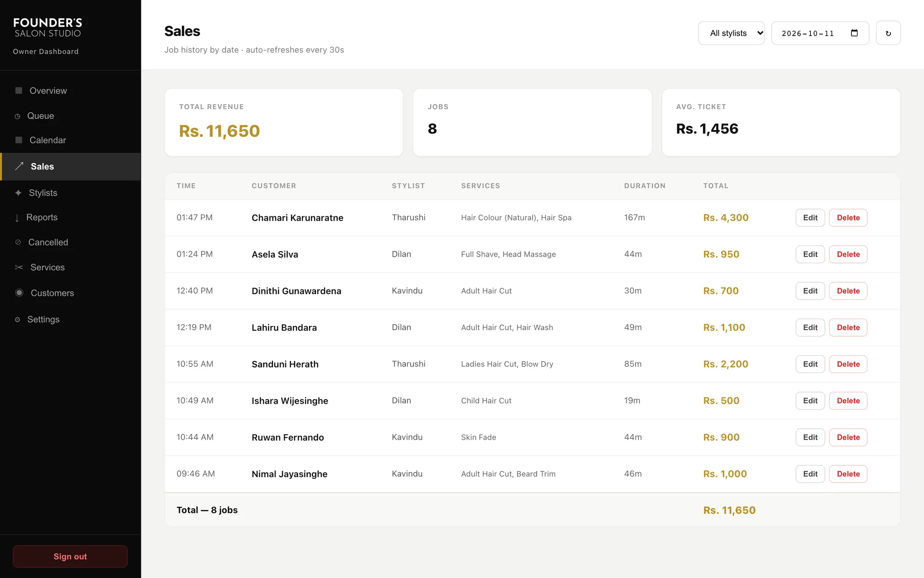Click the Reports download arrow icon
This screenshot has height=578, width=924.
coord(17,218)
